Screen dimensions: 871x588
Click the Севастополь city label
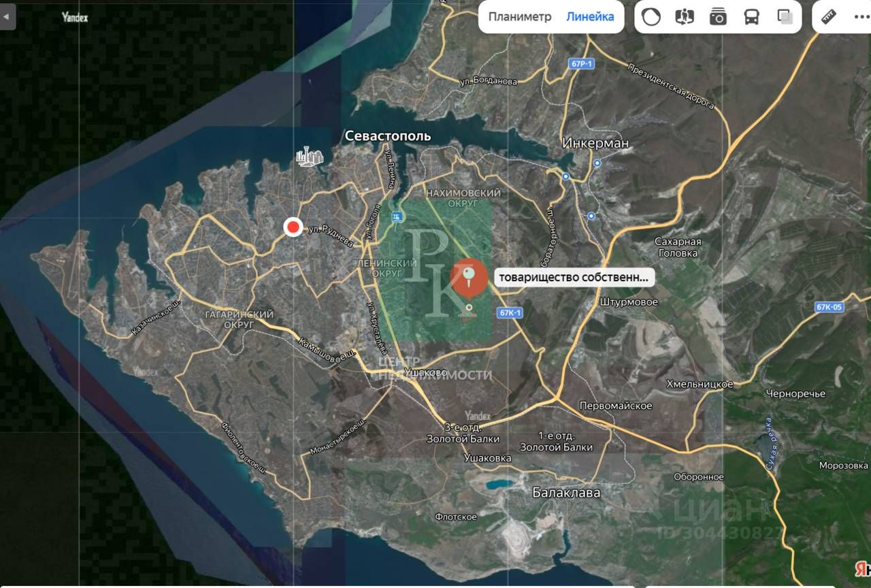point(388,135)
